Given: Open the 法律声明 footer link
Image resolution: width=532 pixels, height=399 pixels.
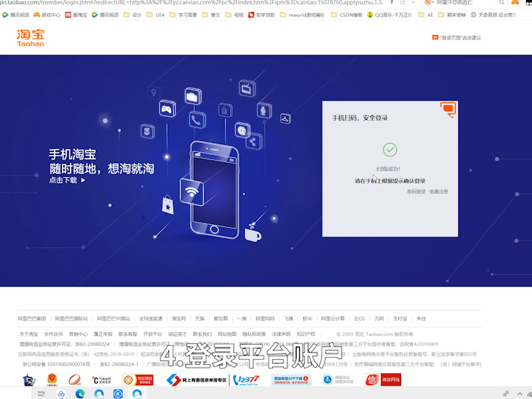Looking at the screenshot, I should tap(281, 334).
